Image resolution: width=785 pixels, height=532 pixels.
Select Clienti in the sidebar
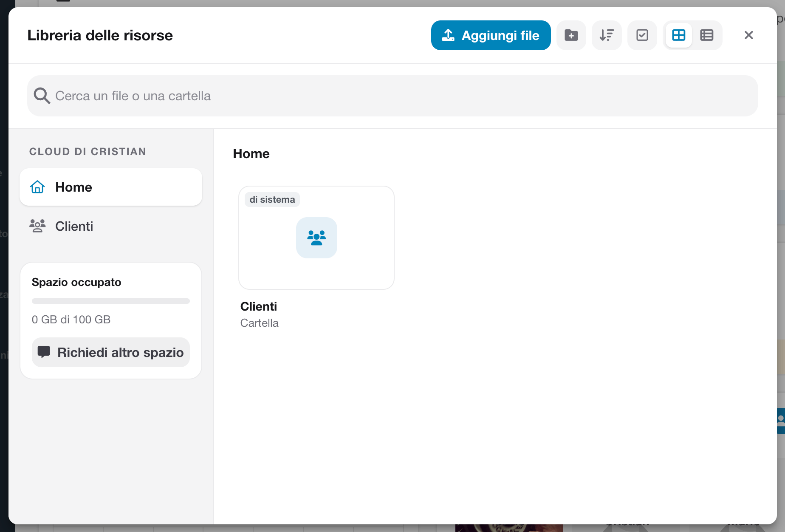[111, 226]
